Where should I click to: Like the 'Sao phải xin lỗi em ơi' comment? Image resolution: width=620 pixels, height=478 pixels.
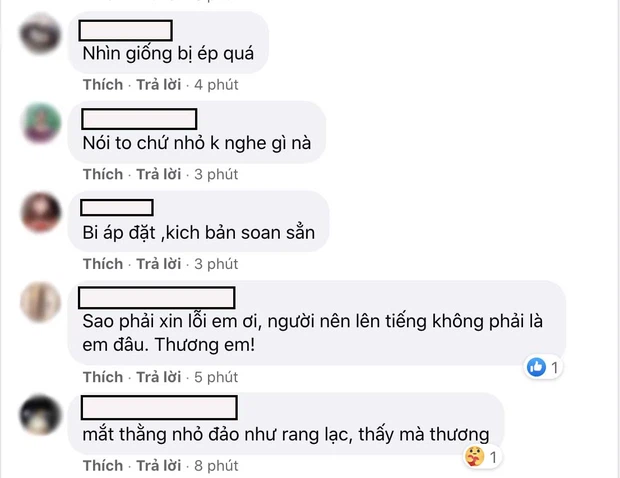click(x=103, y=377)
